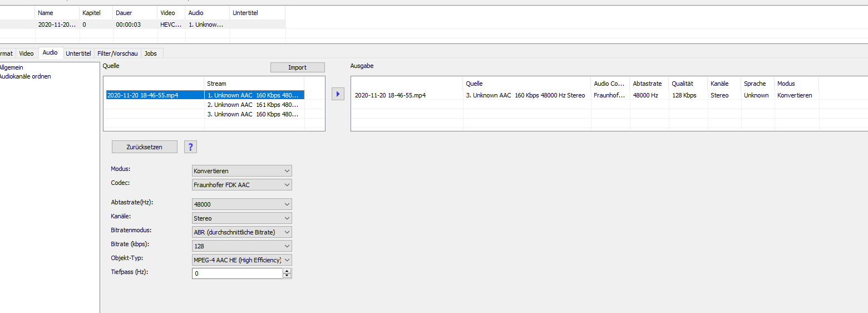Click the Quelle column header in Ausgabe table
The image size is (868, 313).
[x=527, y=84]
